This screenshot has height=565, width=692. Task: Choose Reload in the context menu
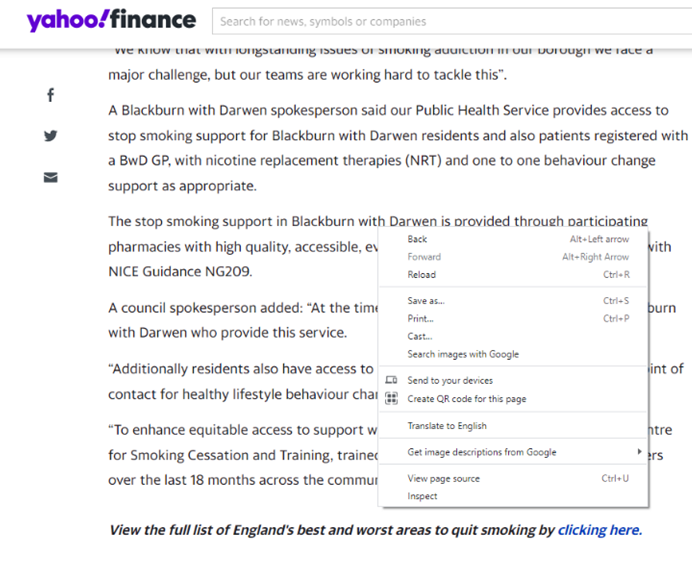pyautogui.click(x=422, y=274)
